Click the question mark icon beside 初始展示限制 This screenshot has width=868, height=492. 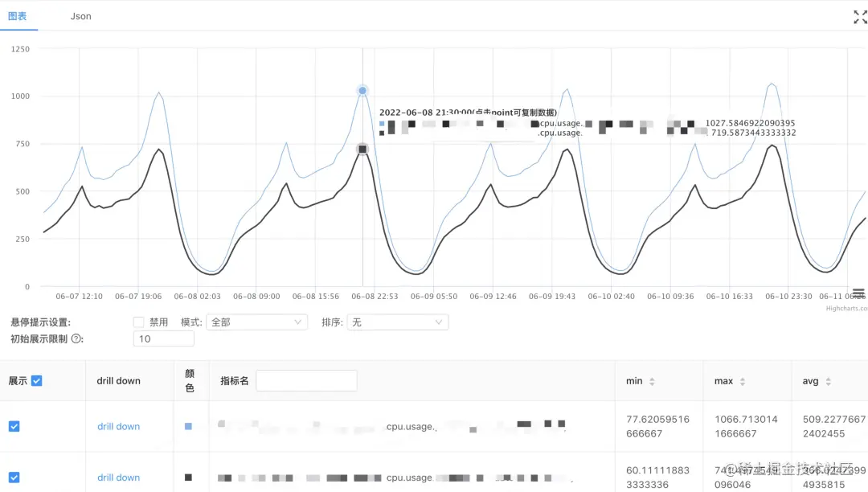pyautogui.click(x=74, y=338)
